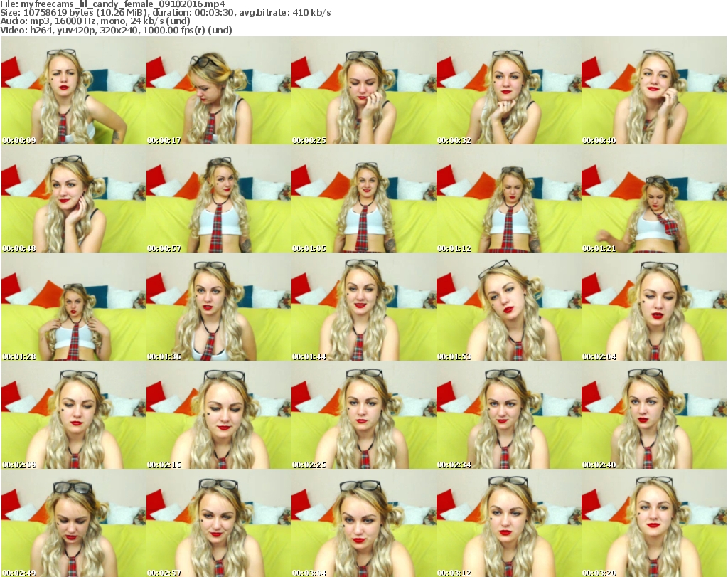
Task: Click the 'Size: 10758619 bytes' info line
Action: (165, 13)
